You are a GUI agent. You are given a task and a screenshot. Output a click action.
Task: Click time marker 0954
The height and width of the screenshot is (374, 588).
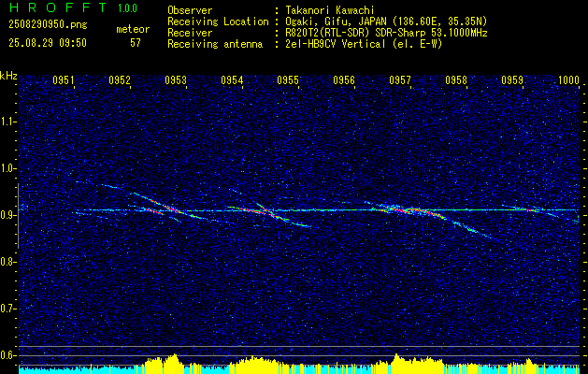coord(232,80)
